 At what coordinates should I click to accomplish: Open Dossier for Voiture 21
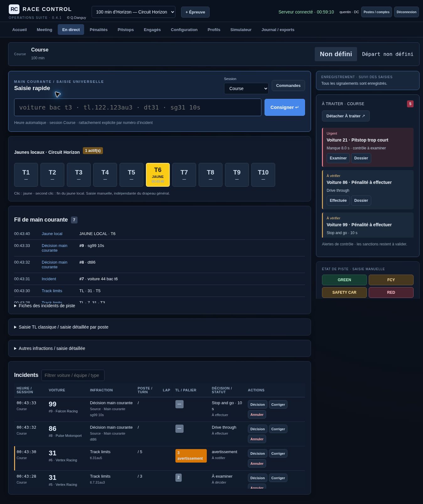tap(361, 158)
